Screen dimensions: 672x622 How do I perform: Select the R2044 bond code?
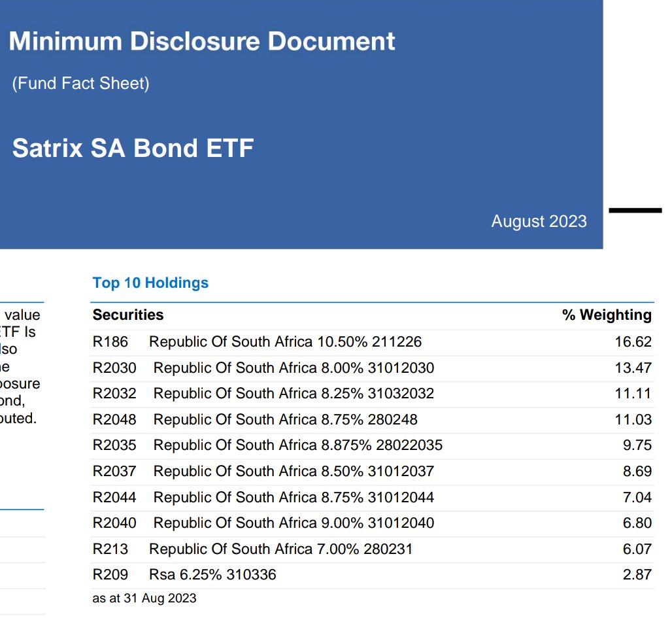point(114,497)
